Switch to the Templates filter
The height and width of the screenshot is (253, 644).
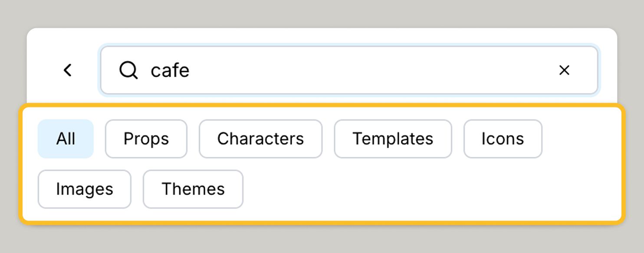point(392,139)
